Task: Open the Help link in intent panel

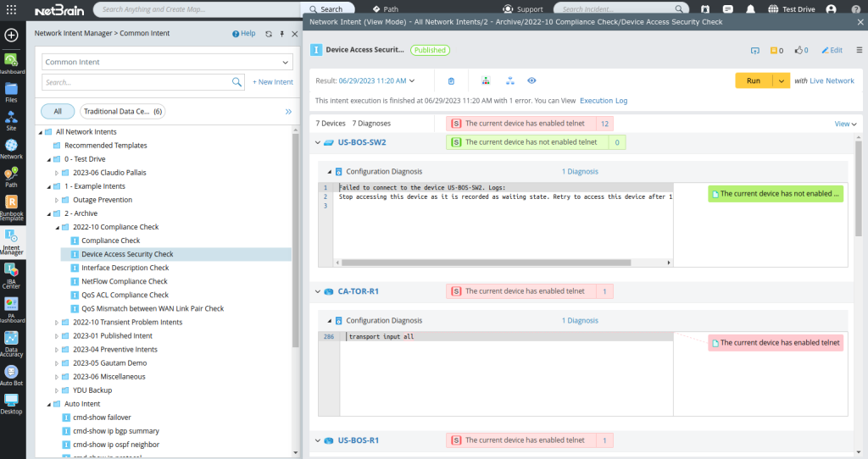Action: tap(244, 33)
